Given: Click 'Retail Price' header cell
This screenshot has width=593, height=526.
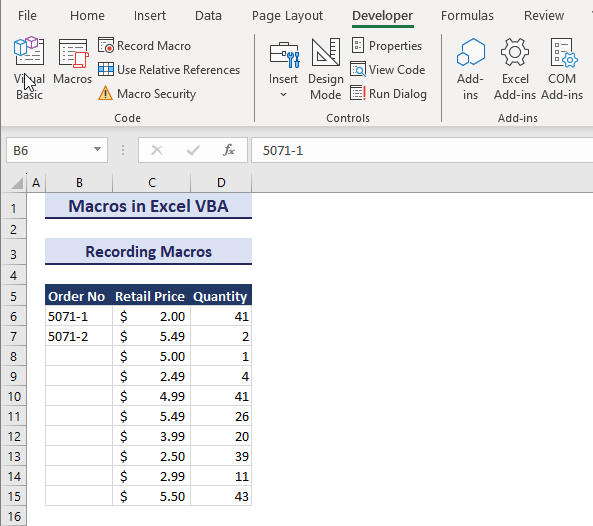Looking at the screenshot, I should pos(151,296).
